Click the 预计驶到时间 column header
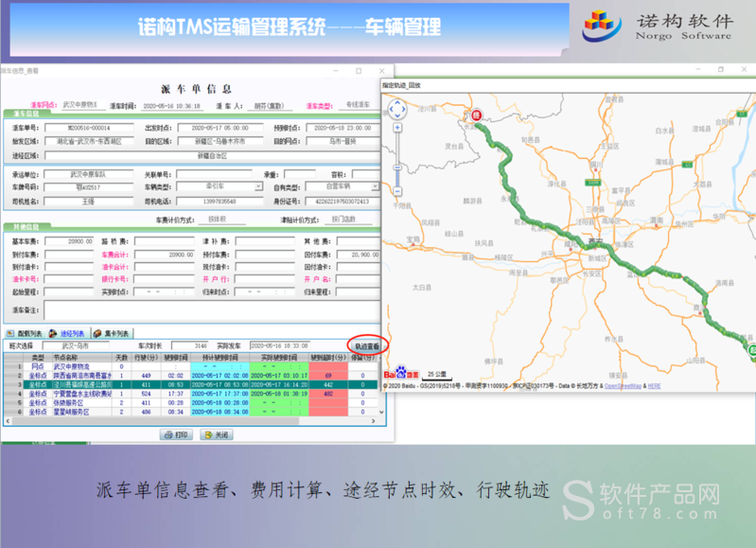The image size is (756, 548). click(x=220, y=358)
